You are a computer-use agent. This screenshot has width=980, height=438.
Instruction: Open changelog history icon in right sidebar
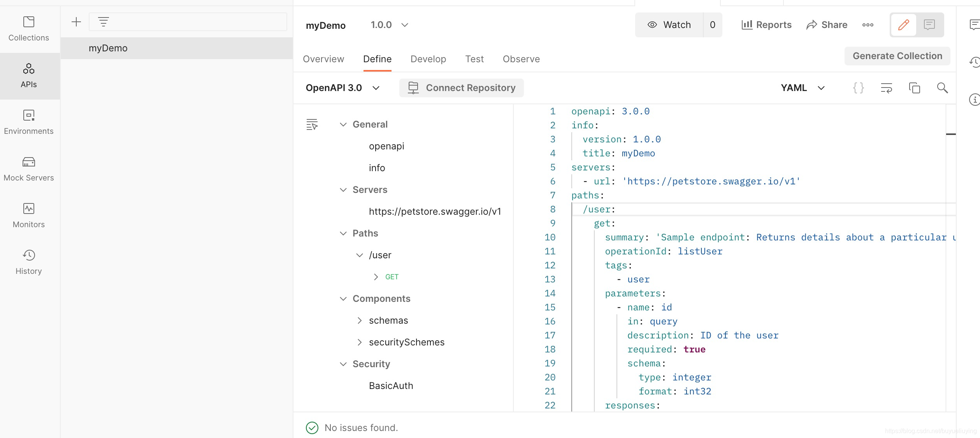(974, 62)
